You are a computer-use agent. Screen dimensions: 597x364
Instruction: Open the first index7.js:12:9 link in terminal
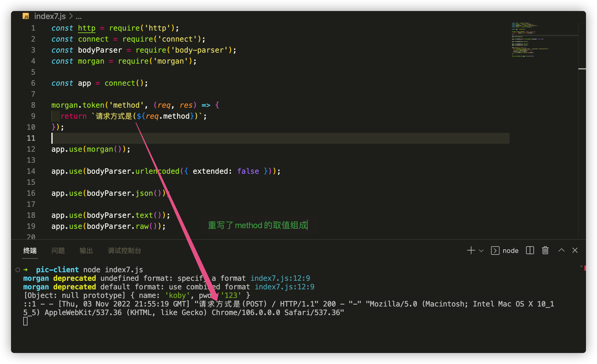click(280, 278)
